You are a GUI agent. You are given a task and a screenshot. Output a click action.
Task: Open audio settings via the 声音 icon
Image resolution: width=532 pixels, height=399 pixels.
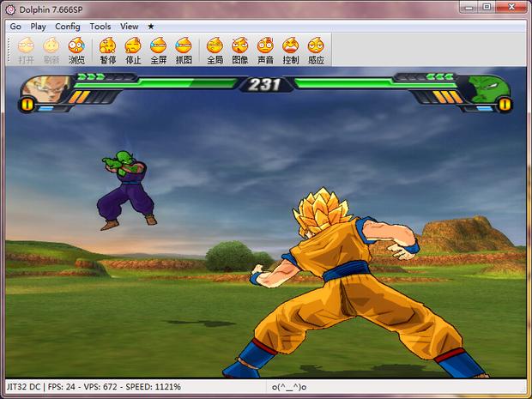click(x=265, y=51)
